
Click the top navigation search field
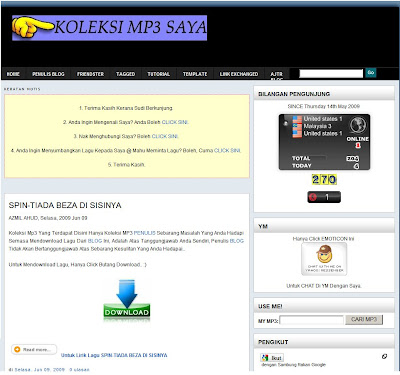(331, 73)
